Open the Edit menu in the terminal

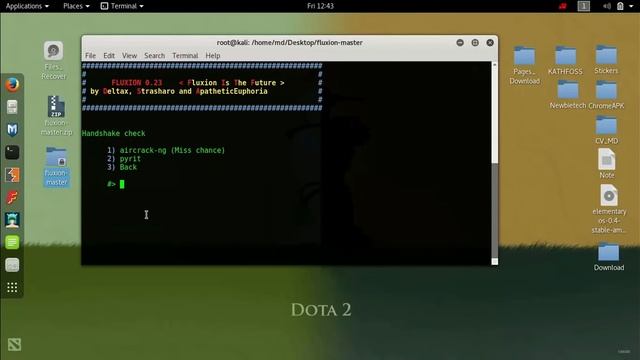click(x=109, y=56)
